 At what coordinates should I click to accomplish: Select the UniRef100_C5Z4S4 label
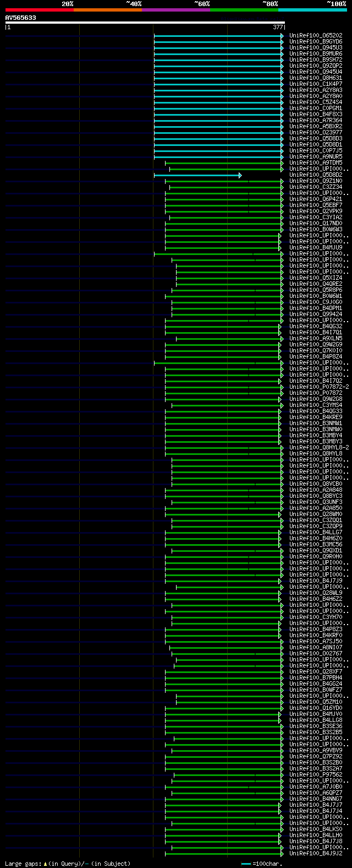coord(316,102)
